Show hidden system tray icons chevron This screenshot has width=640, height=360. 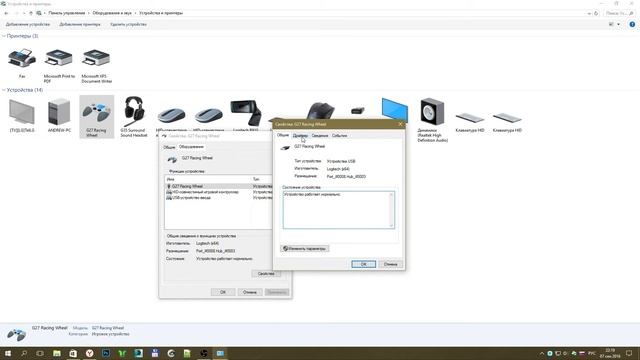(542, 353)
